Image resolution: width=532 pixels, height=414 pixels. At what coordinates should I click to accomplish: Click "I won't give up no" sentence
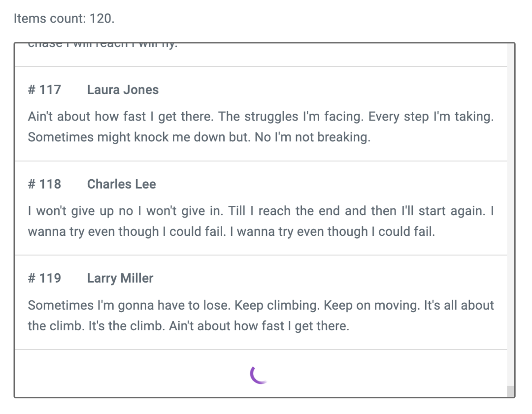80,211
